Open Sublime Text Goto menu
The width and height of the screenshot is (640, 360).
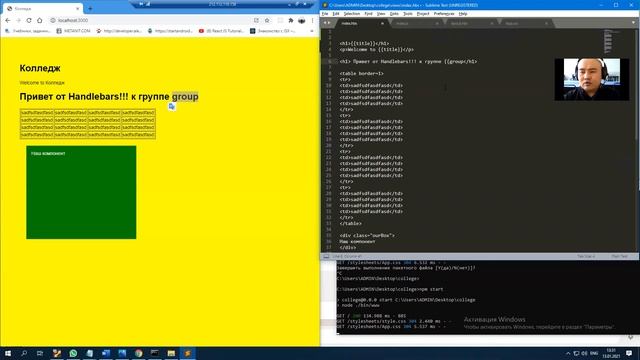[x=394, y=13]
